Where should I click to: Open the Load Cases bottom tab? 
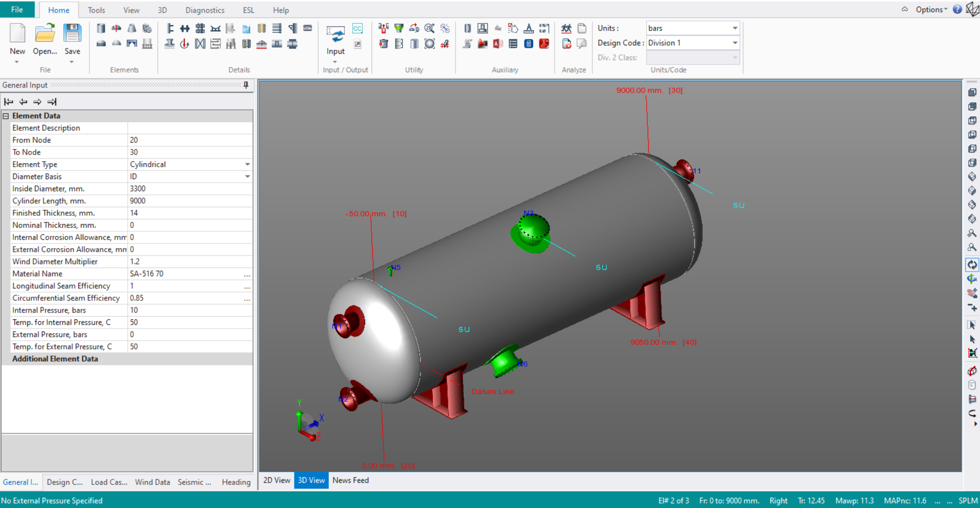pyautogui.click(x=109, y=482)
